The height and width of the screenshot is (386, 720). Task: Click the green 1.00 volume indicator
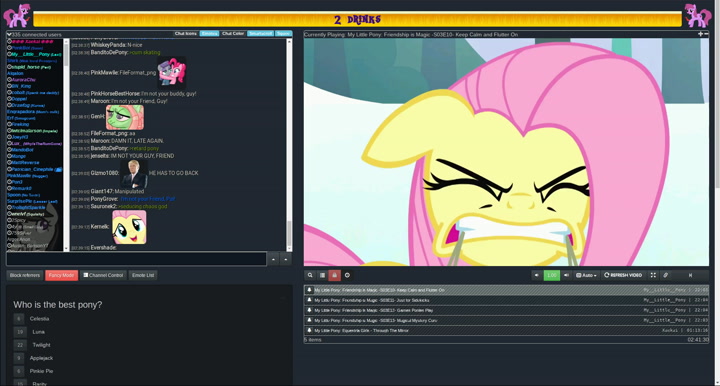(551, 275)
